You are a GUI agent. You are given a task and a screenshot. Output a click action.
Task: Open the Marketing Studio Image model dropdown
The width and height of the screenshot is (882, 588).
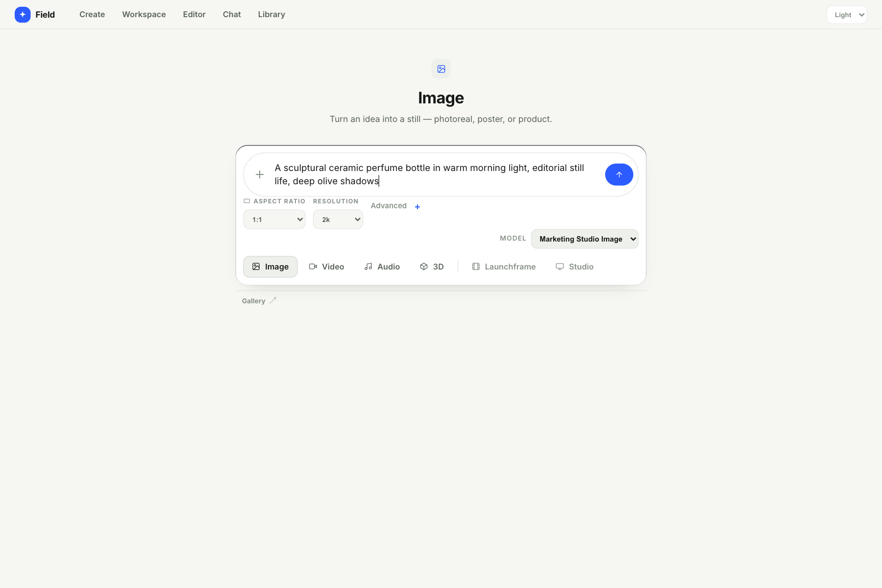(585, 239)
